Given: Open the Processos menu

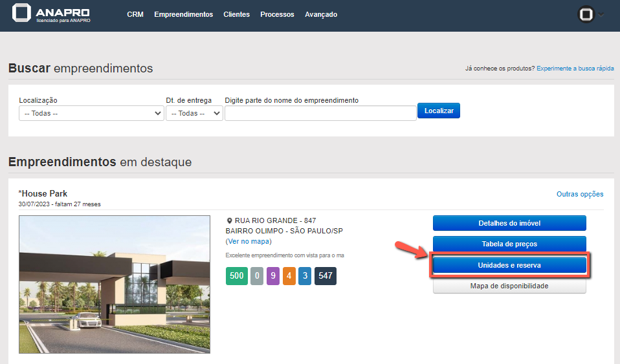Looking at the screenshot, I should tap(277, 14).
